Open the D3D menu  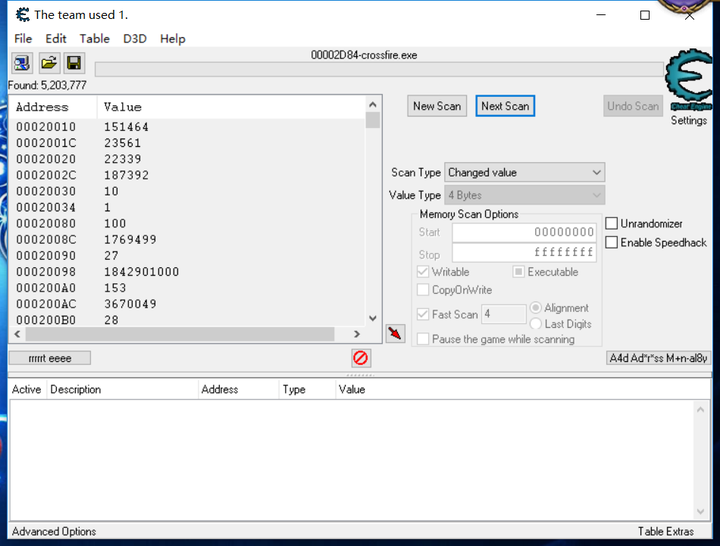pos(135,39)
